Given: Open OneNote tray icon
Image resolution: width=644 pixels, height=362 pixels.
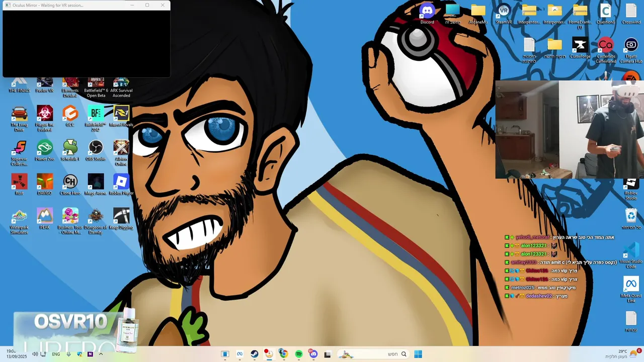Looking at the screenshot, I should [x=90, y=354].
